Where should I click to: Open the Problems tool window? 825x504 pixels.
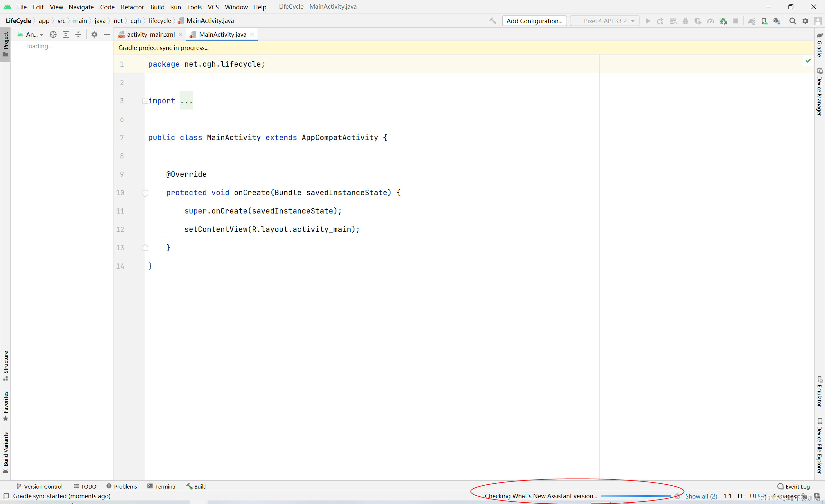point(122,486)
